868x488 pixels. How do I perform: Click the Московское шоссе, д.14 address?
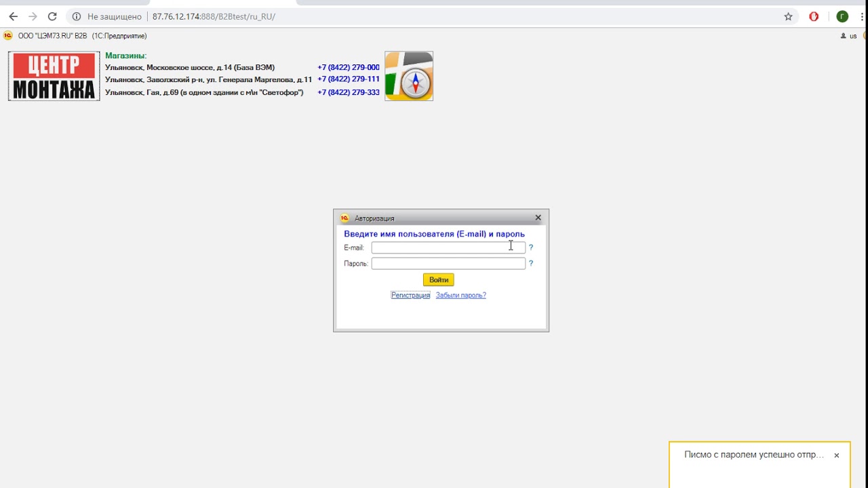coord(190,67)
